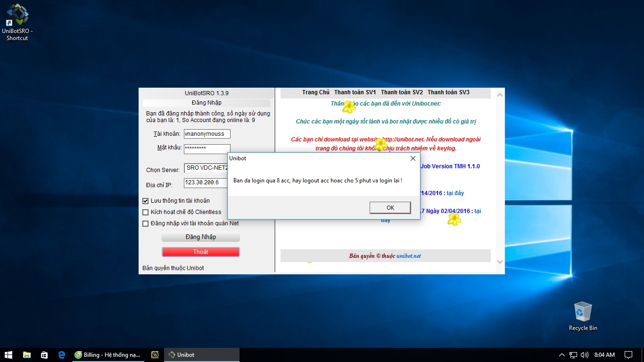
Task: Open the Store icon on taskbar
Action: click(x=44, y=355)
